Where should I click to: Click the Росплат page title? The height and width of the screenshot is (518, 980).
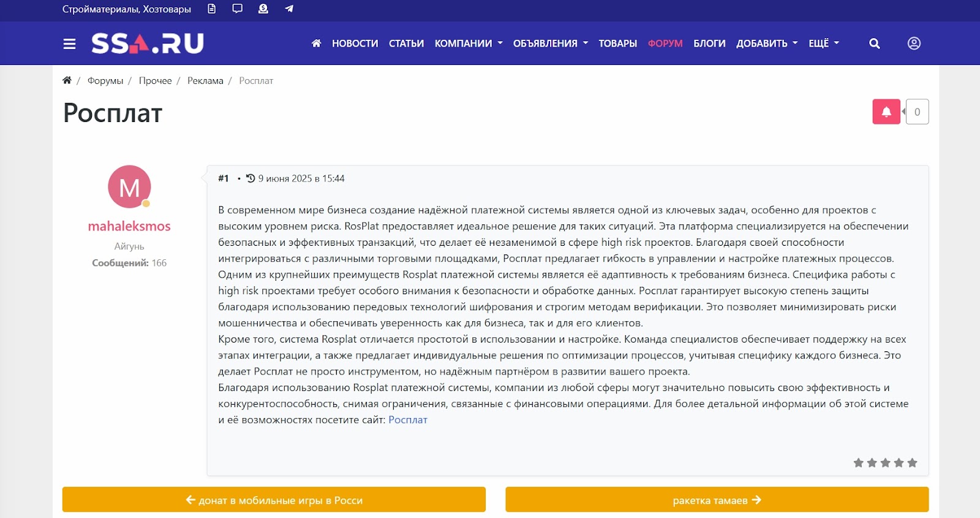113,113
